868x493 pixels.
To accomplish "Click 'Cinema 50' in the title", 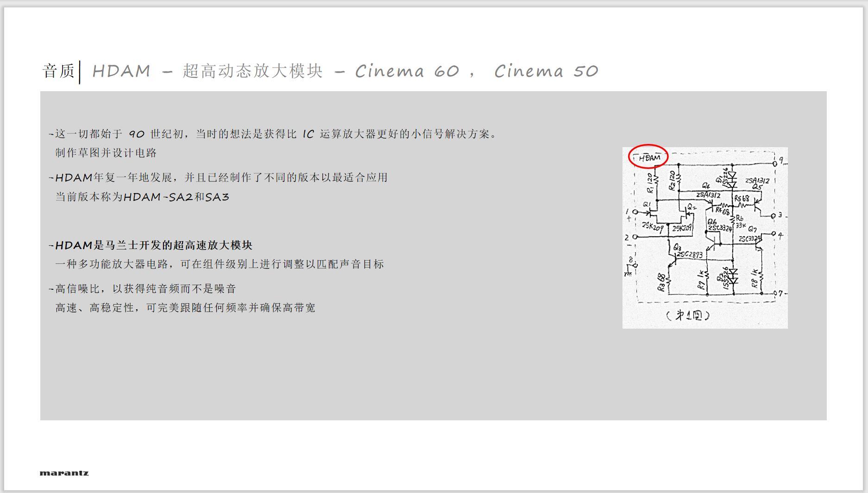I will click(546, 71).
